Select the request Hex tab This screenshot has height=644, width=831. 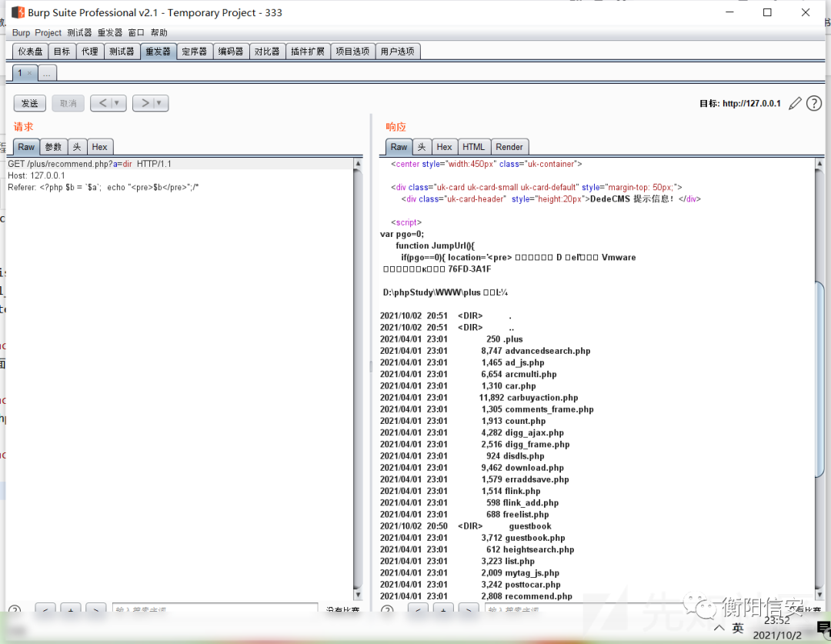[99, 147]
